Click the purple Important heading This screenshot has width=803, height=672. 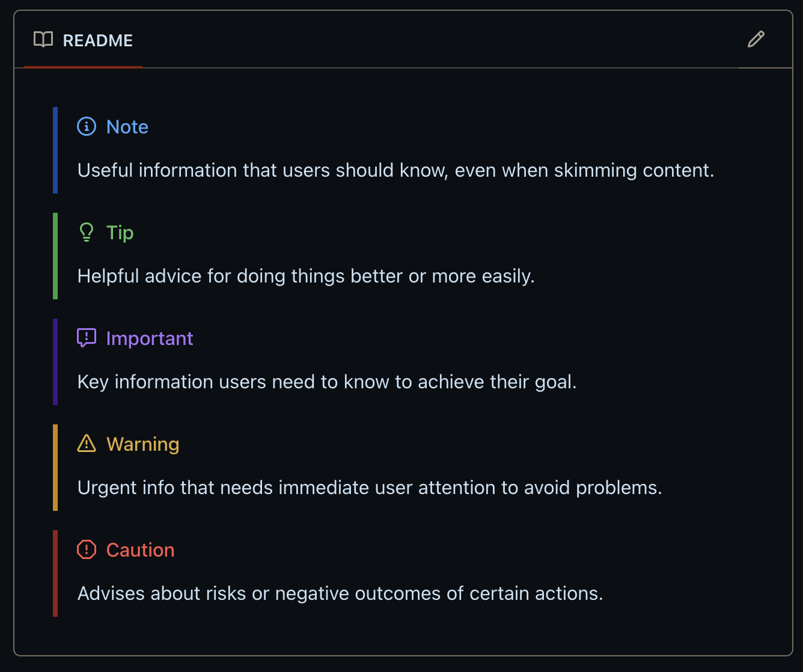click(150, 338)
